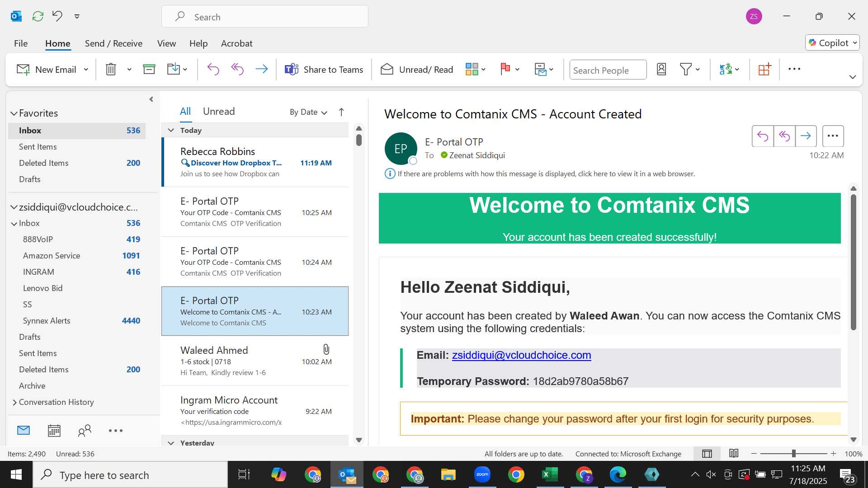Compose a New Email
Image resolution: width=868 pixels, height=488 pixels.
click(47, 70)
